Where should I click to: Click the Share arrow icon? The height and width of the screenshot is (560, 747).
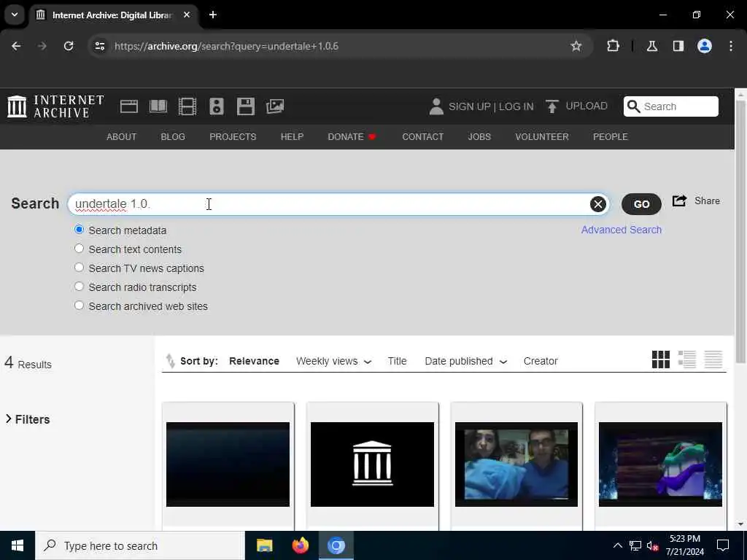(x=679, y=201)
